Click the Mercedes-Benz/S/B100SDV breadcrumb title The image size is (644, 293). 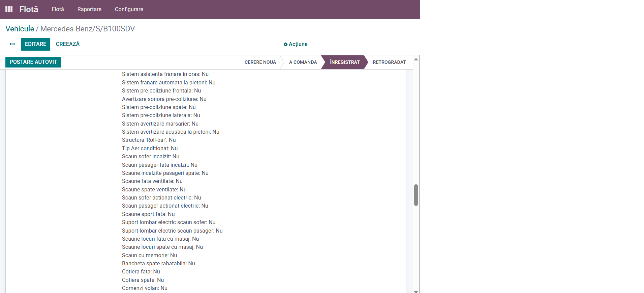click(x=88, y=29)
